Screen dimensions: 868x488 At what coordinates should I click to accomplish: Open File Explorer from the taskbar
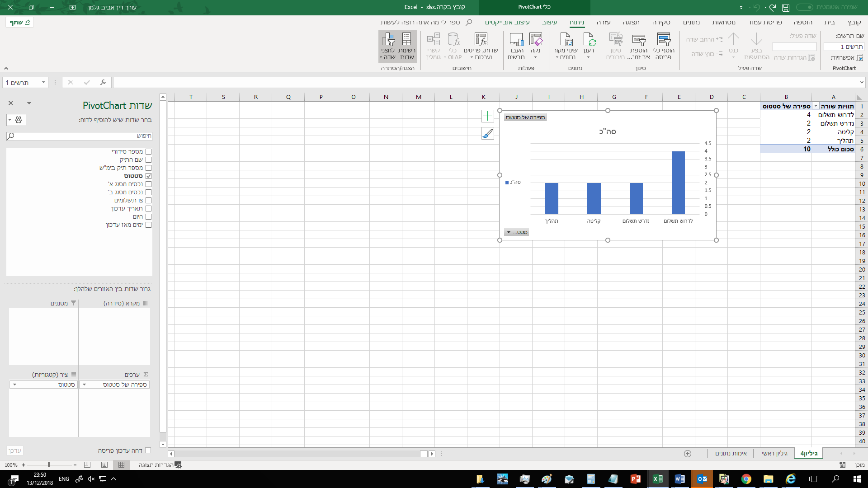[768, 479]
